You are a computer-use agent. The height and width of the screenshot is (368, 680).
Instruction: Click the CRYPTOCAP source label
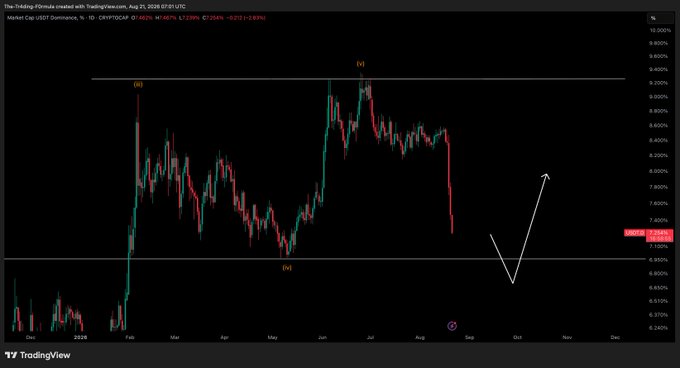click(113, 18)
